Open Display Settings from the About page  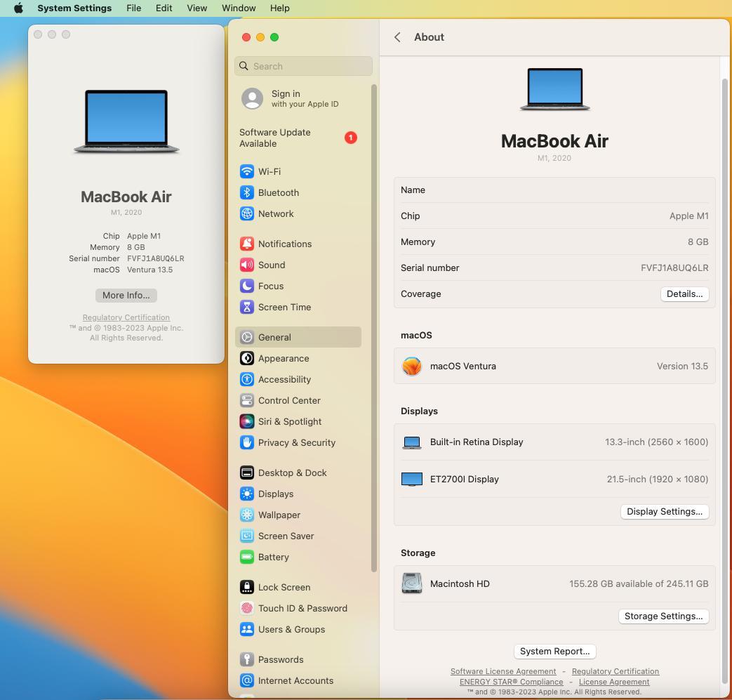tap(664, 511)
